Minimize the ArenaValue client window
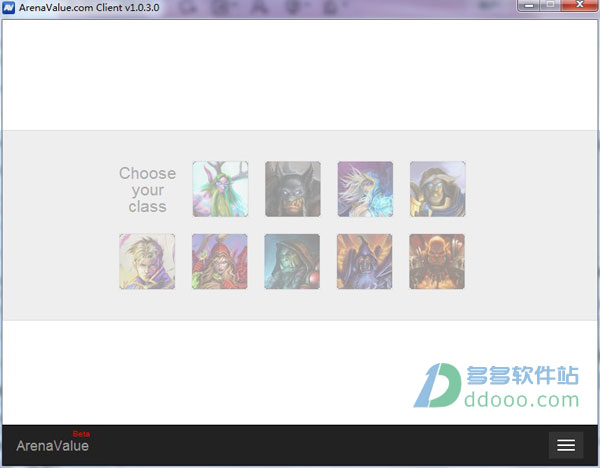 (x=529, y=5)
